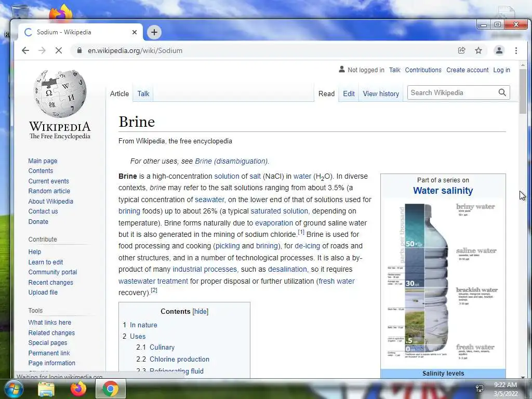Open Current events in sidebar
Viewport: 532px width, 399px height.
click(48, 181)
